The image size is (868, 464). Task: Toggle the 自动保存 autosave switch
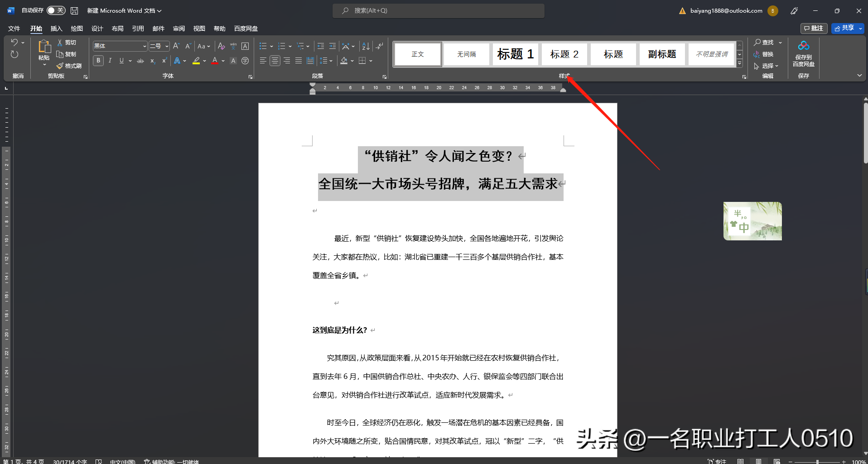tap(56, 10)
